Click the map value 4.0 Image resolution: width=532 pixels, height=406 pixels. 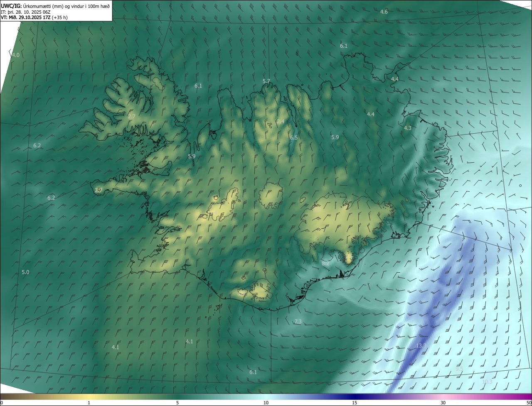click(16, 55)
